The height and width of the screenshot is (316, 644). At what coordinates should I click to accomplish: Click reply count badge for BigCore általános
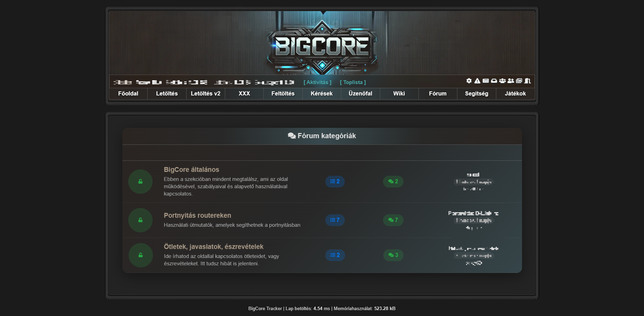pyautogui.click(x=393, y=182)
